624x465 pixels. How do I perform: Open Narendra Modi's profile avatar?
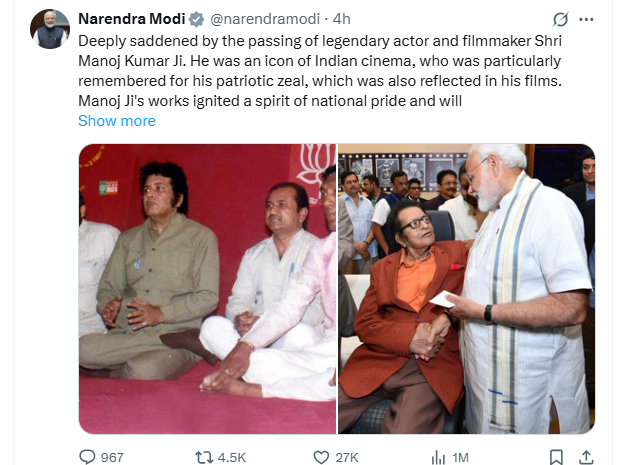pos(50,29)
